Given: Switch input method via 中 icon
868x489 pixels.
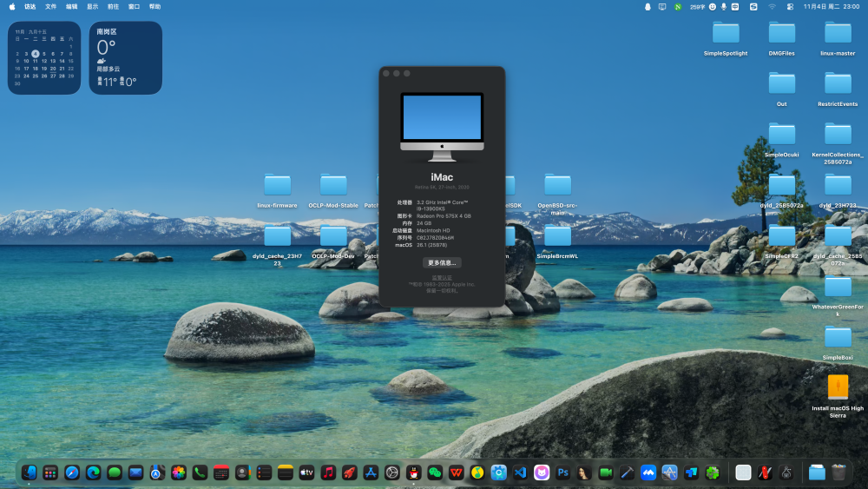Looking at the screenshot, I should (735, 7).
